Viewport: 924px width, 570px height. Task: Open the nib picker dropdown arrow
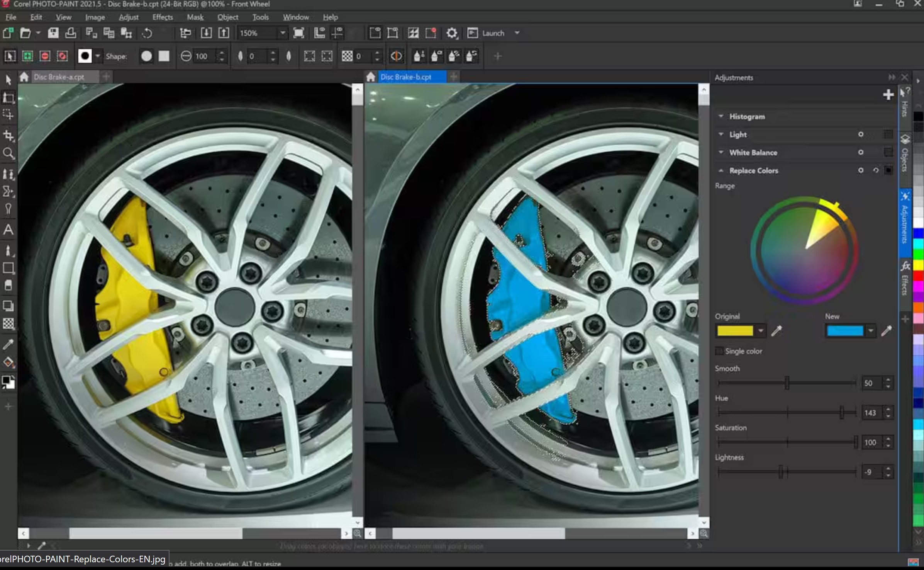point(98,56)
